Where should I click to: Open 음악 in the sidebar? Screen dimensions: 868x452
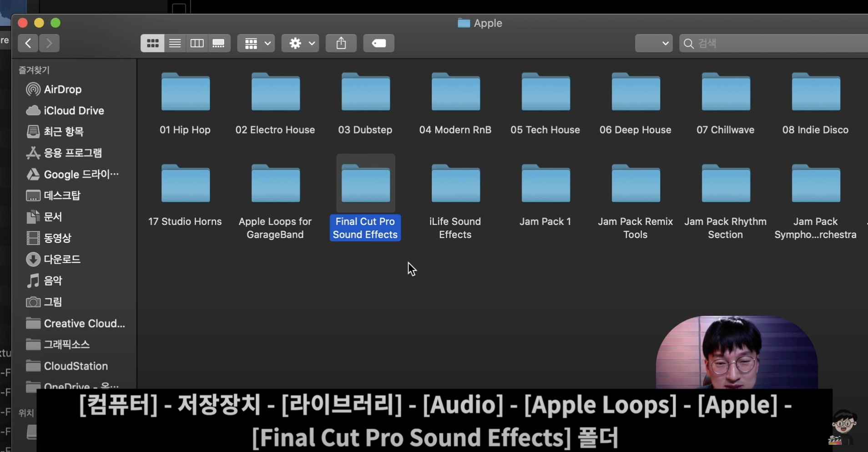pos(44,281)
